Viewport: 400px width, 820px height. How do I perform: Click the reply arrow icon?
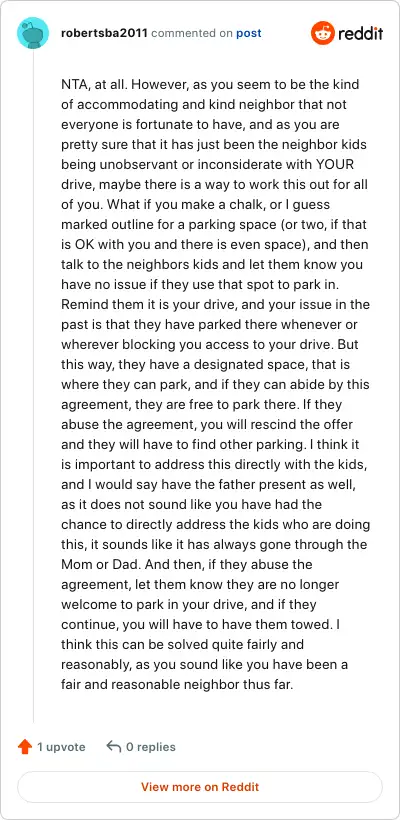[113, 746]
